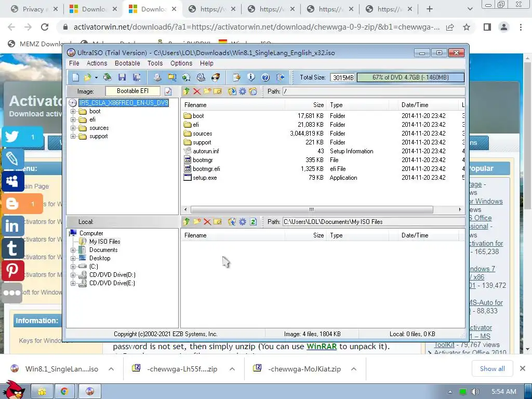Select autorun.inf in the image file list

tap(206, 151)
